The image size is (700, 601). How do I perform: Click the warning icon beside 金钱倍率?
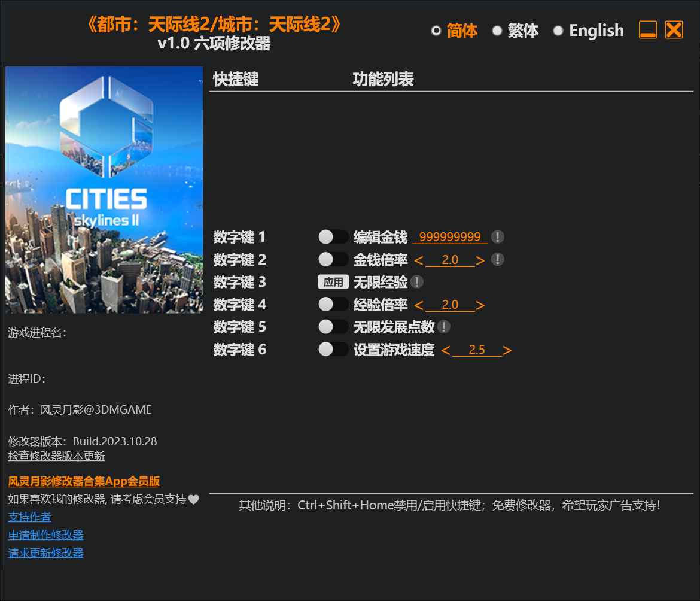(497, 259)
